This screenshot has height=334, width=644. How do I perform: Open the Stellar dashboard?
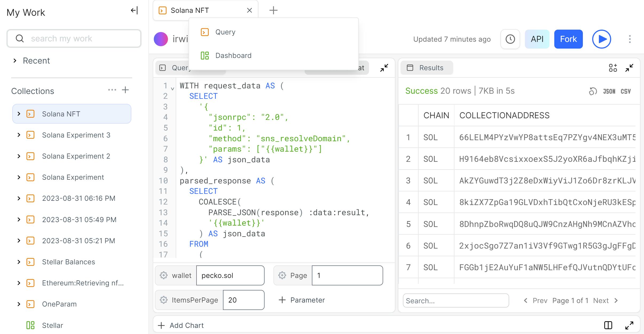[52, 325]
